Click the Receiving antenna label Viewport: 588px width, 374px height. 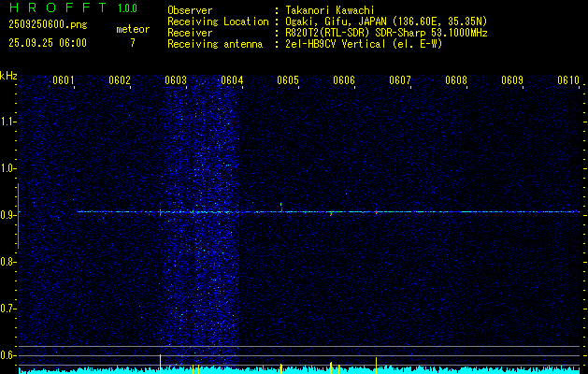215,44
